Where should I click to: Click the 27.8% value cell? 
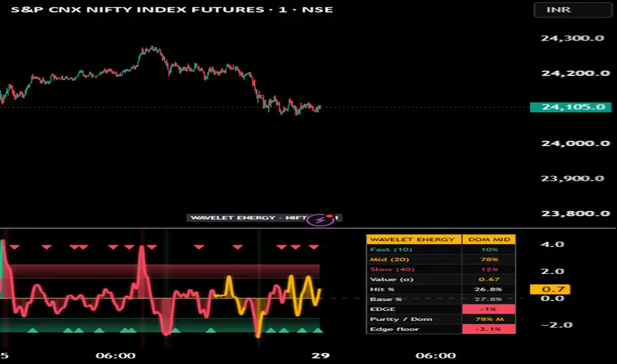point(489,299)
